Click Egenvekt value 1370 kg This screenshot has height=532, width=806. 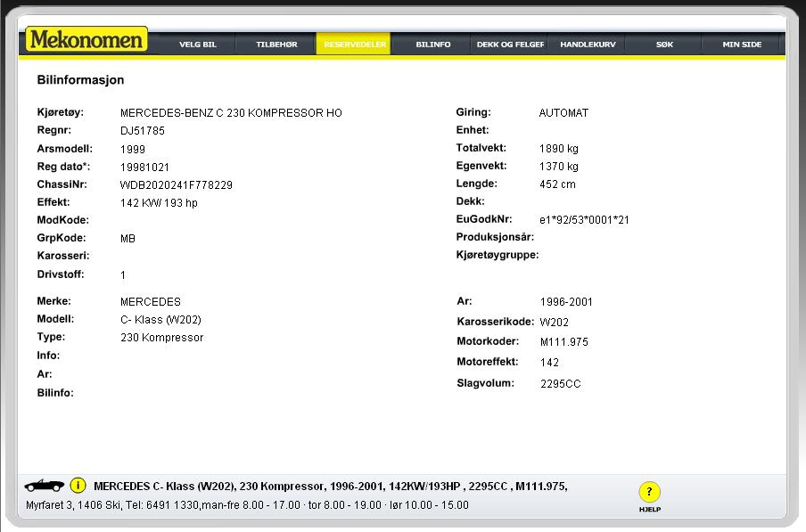559,167
